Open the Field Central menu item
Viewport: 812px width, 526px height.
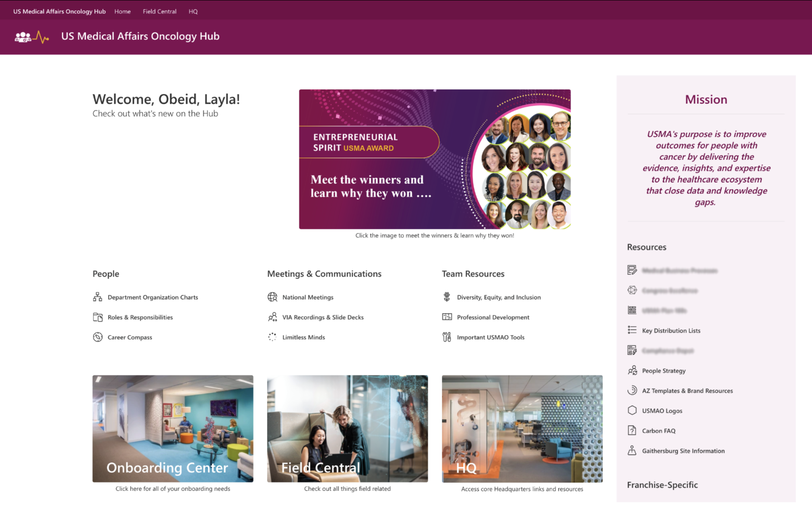point(159,11)
